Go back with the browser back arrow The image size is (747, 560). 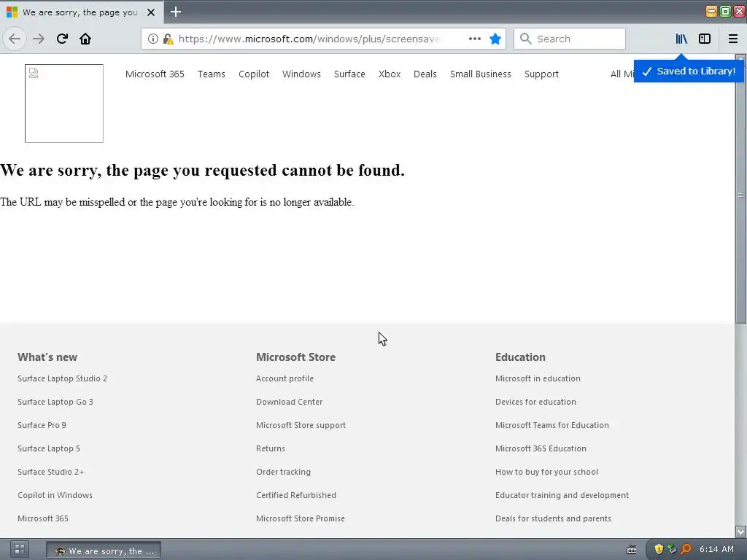point(15,39)
